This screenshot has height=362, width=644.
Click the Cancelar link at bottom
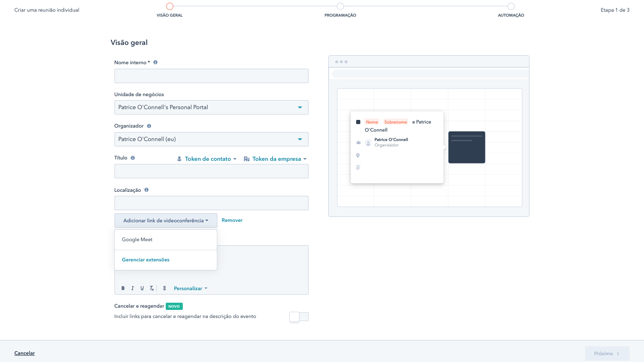[24, 353]
